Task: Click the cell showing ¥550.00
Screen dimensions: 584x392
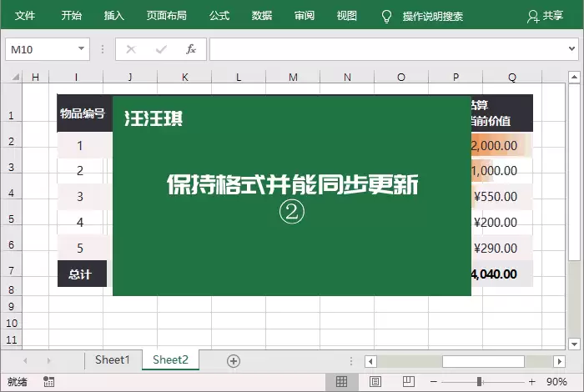Action: coord(501,197)
